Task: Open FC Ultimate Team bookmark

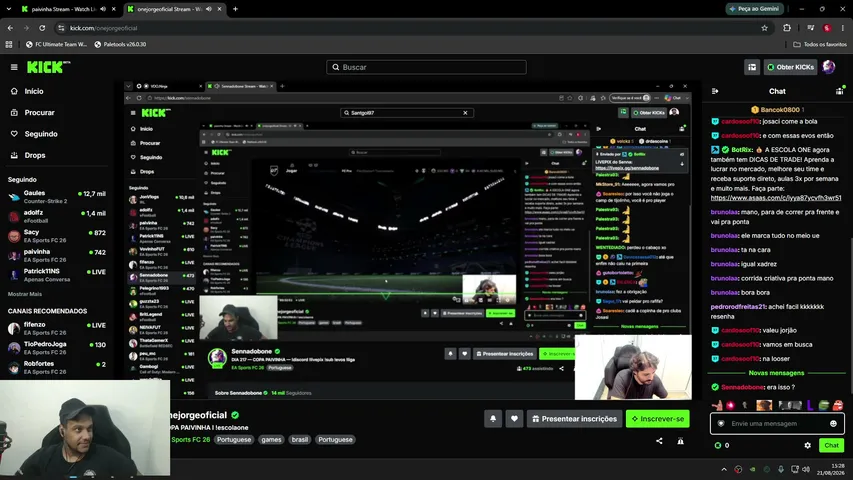Action: [x=56, y=45]
